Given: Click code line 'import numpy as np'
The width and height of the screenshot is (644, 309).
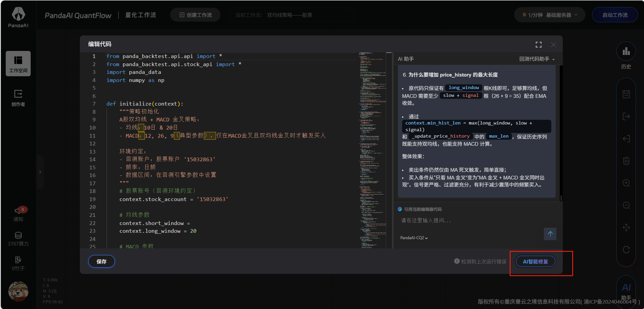Looking at the screenshot, I should [135, 80].
